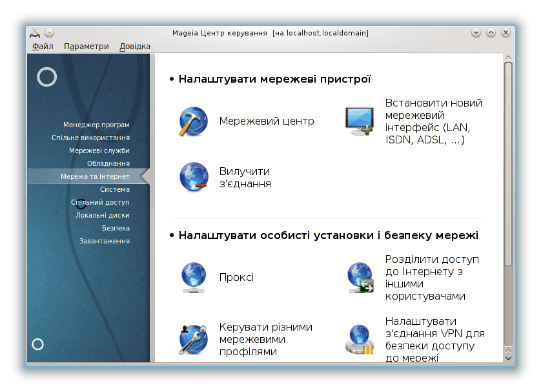This screenshot has height=392, width=541.
Task: Minimize the Mageia control center window
Action: (476, 33)
